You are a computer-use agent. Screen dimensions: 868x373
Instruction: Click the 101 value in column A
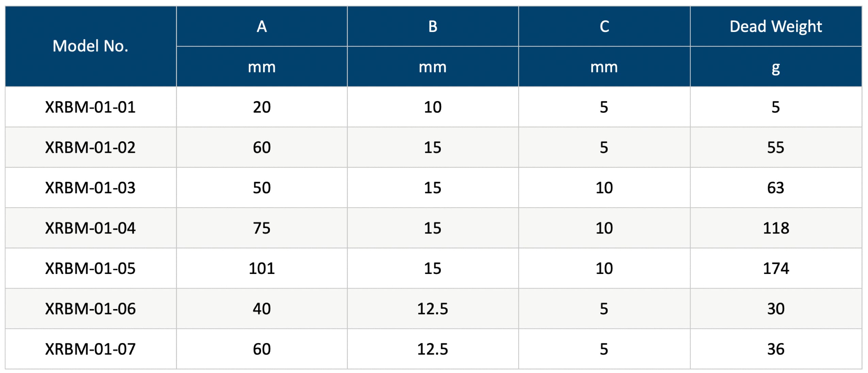[261, 269]
